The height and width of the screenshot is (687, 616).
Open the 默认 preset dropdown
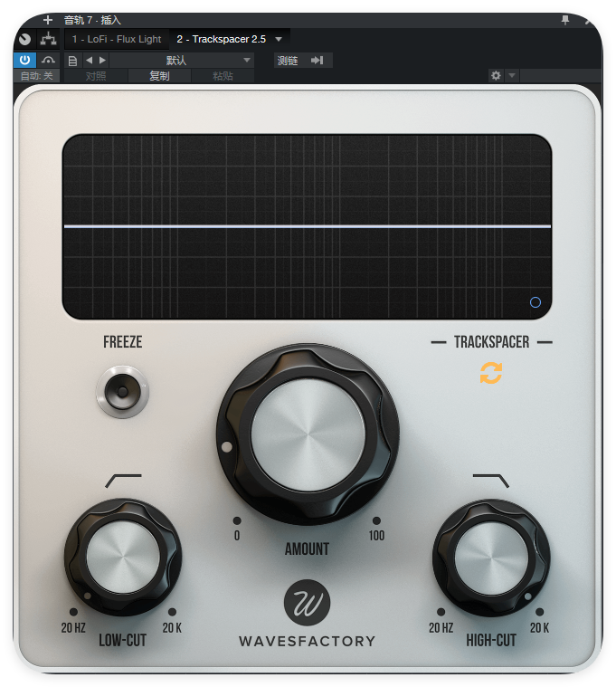click(182, 60)
